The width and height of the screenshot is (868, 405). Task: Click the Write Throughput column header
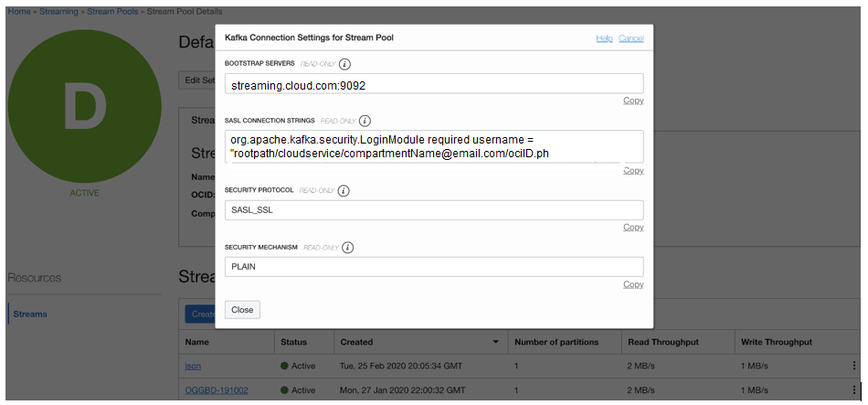coord(777,343)
